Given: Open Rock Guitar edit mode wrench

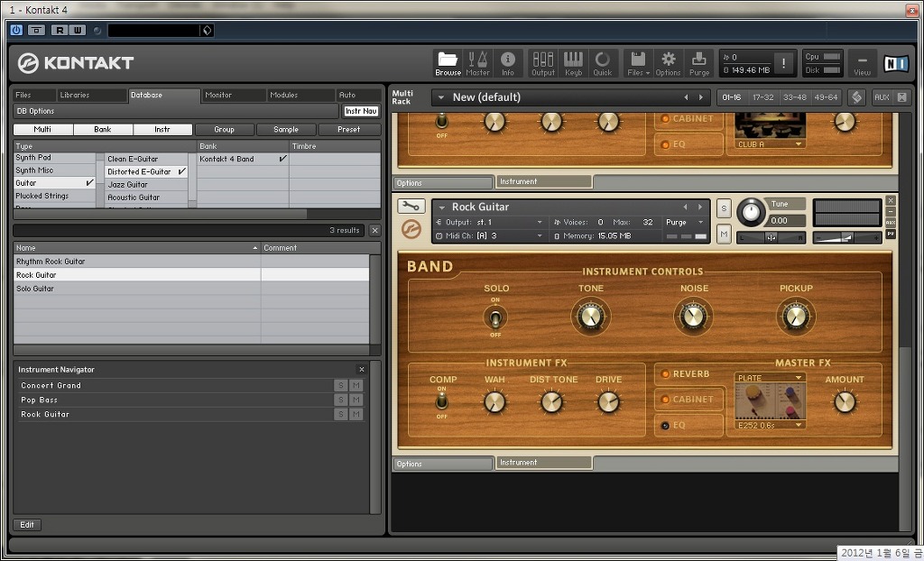Looking at the screenshot, I should (411, 207).
